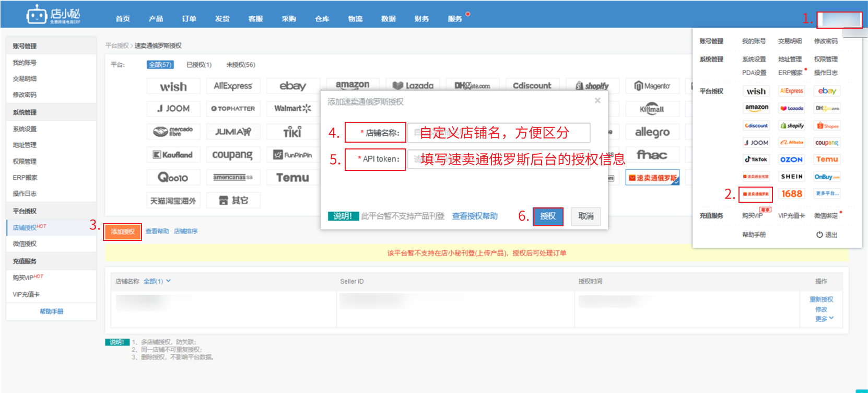The width and height of the screenshot is (868, 393).
Task: Switch to the 全部(57) filter tab
Action: (x=160, y=65)
